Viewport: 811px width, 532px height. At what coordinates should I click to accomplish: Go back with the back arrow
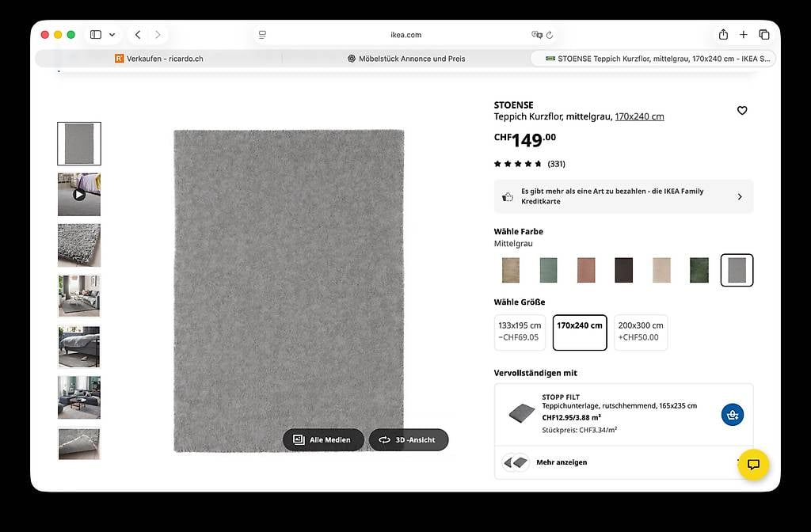tap(138, 35)
